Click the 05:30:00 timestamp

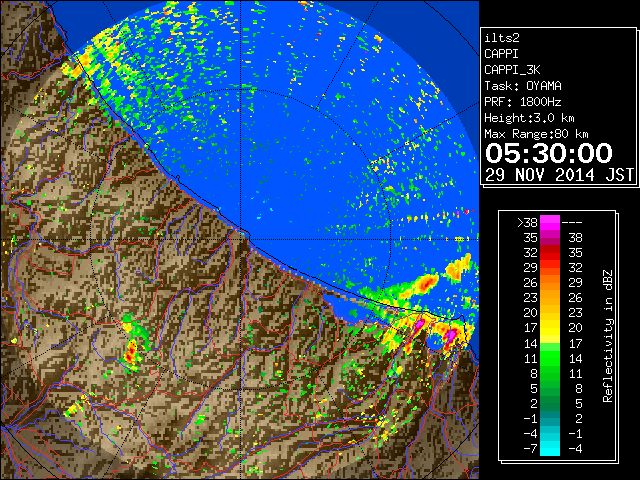(549, 153)
